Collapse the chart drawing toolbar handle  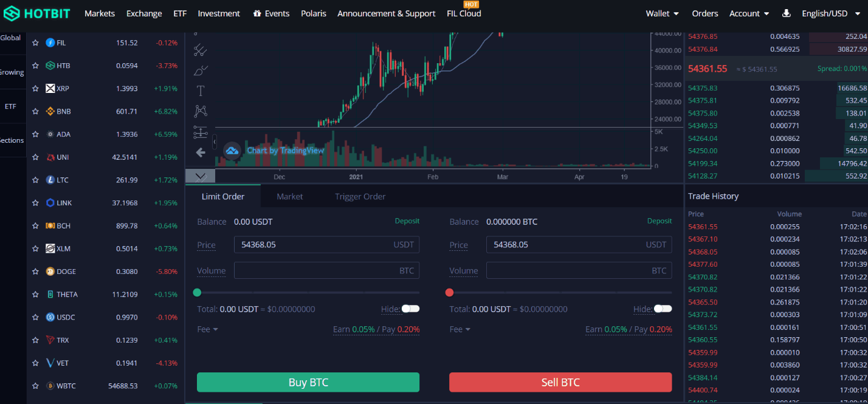(x=214, y=142)
